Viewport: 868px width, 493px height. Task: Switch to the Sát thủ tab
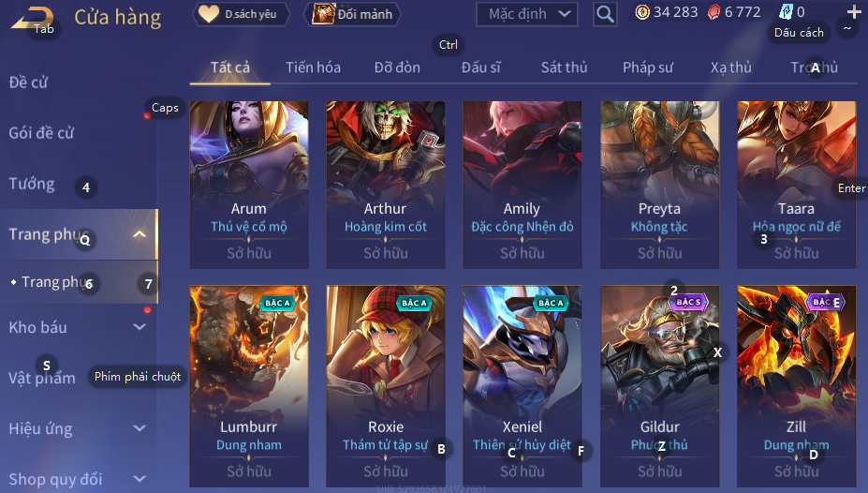(x=564, y=67)
